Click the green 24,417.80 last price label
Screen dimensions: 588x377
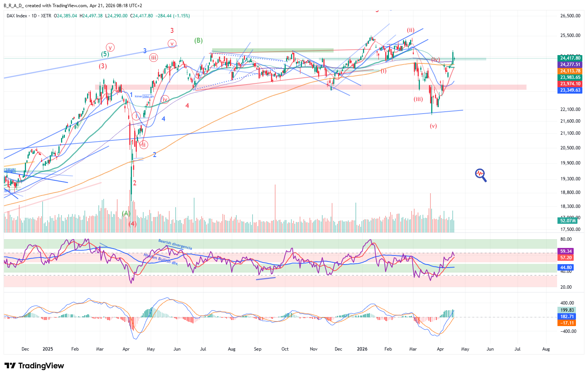point(570,58)
